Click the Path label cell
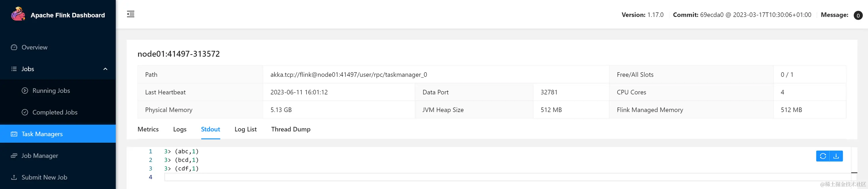868x189 pixels. [200, 75]
